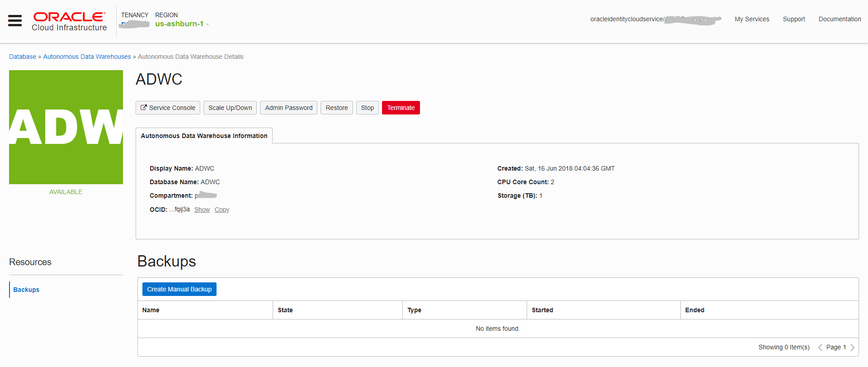Image resolution: width=868 pixels, height=367 pixels.
Task: Click the Display Name ADWC text
Action: 205,168
